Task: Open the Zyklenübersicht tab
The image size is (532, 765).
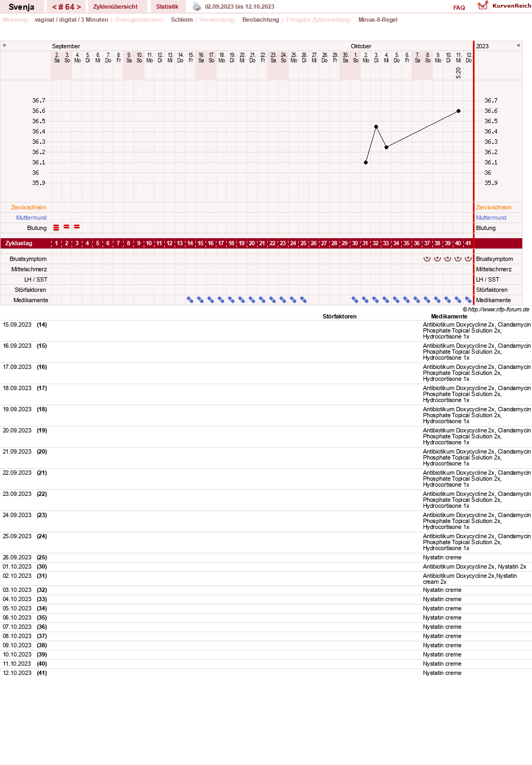Action: [116, 7]
